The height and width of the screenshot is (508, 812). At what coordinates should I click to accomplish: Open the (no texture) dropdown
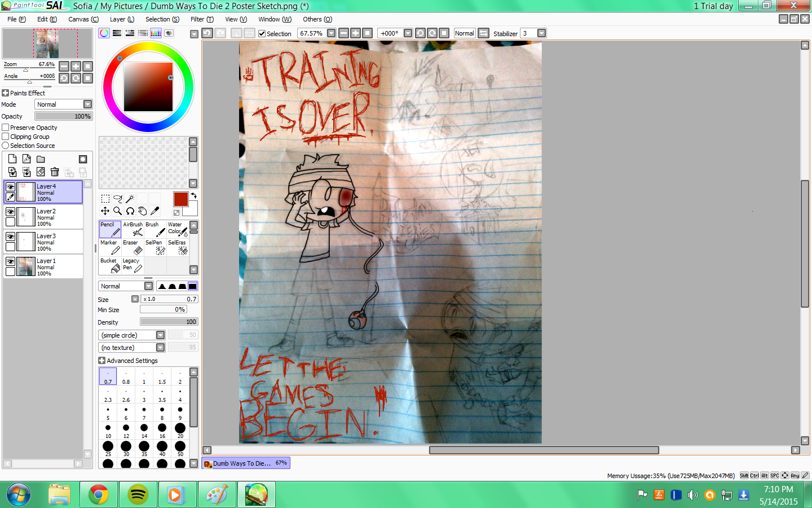[x=131, y=348]
